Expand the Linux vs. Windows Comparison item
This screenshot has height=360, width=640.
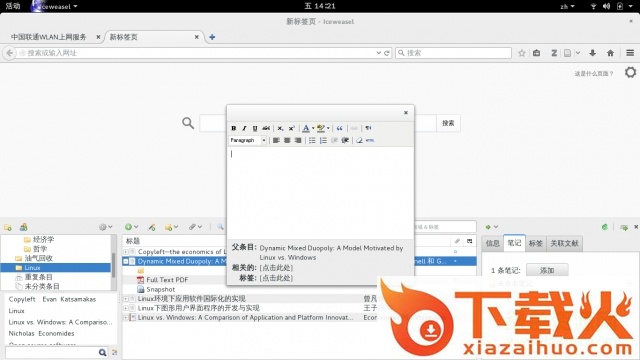pyautogui.click(x=126, y=317)
